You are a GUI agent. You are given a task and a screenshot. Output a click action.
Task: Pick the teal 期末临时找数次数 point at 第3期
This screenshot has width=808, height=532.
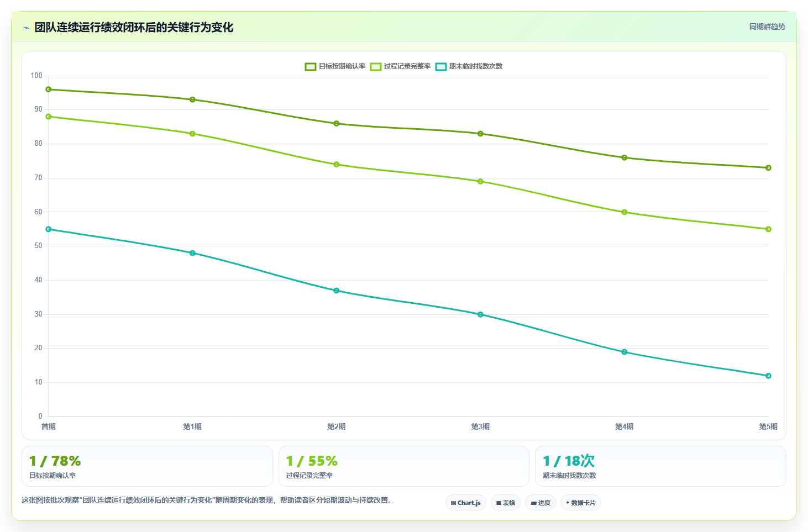(x=480, y=314)
